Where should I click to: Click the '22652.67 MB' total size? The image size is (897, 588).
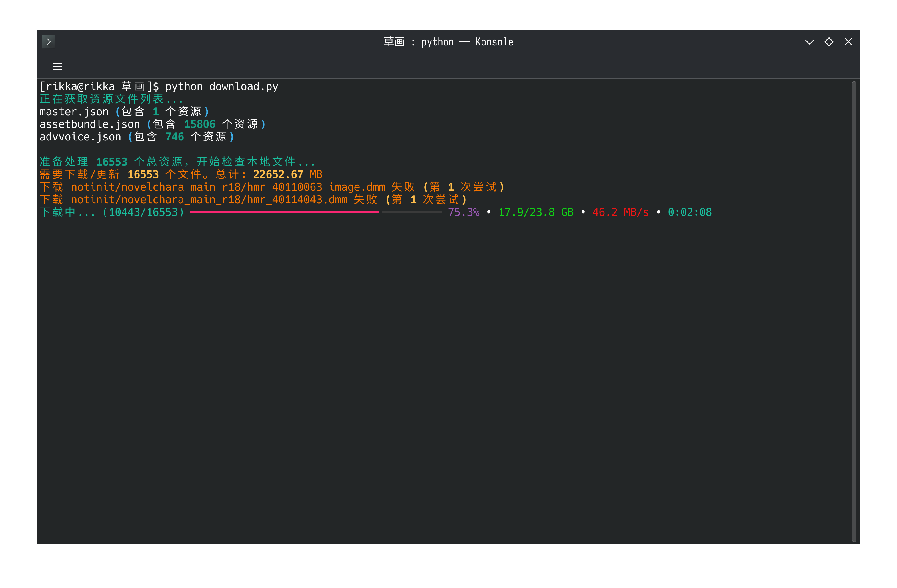[288, 174]
